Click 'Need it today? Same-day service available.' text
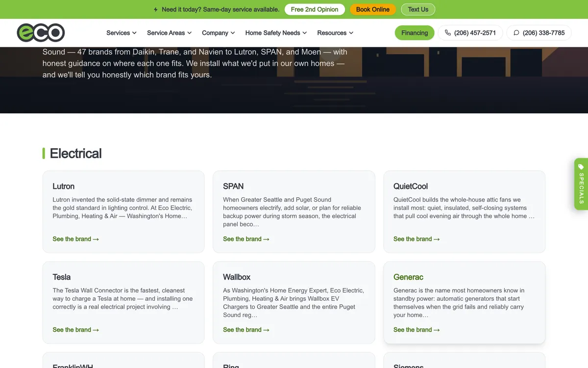Image resolution: width=588 pixels, height=368 pixels. click(x=220, y=9)
